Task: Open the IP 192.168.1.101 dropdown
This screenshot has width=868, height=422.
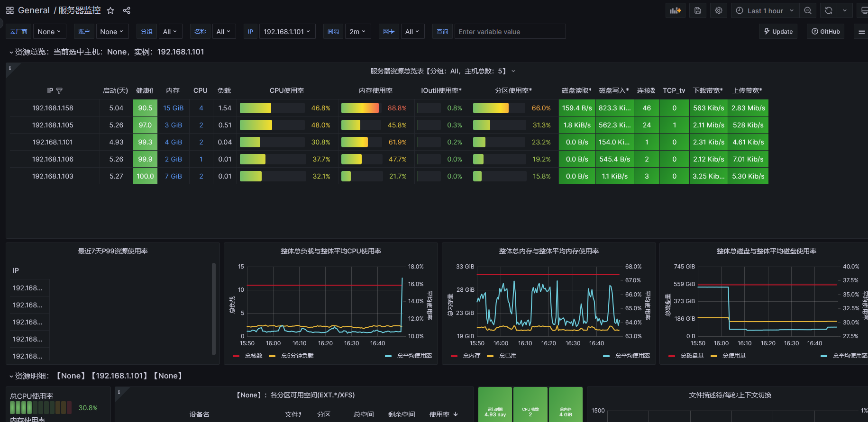Action: [287, 31]
